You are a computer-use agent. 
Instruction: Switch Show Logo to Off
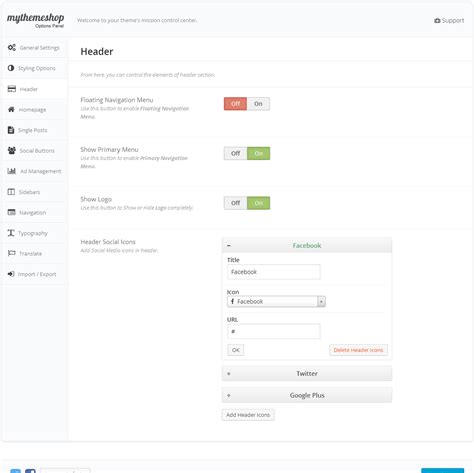click(235, 203)
